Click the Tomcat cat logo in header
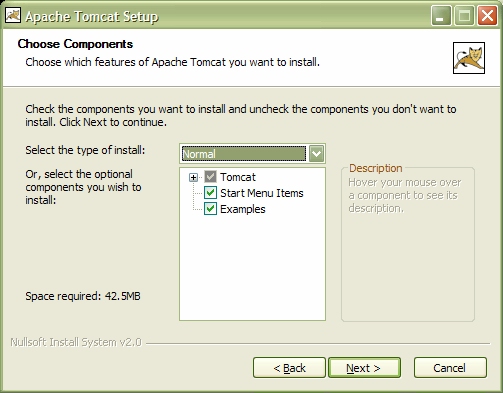The height and width of the screenshot is (393, 503). pyautogui.click(x=469, y=58)
